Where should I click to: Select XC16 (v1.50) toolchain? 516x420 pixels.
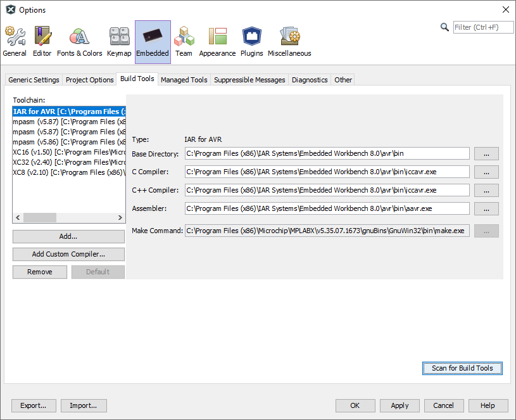pyautogui.click(x=68, y=152)
